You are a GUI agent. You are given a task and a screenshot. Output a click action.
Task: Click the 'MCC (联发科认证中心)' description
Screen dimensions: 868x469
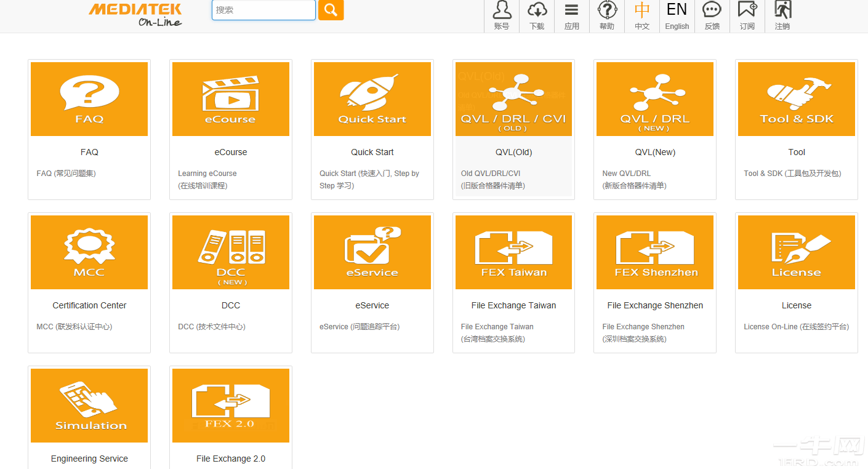point(74,327)
